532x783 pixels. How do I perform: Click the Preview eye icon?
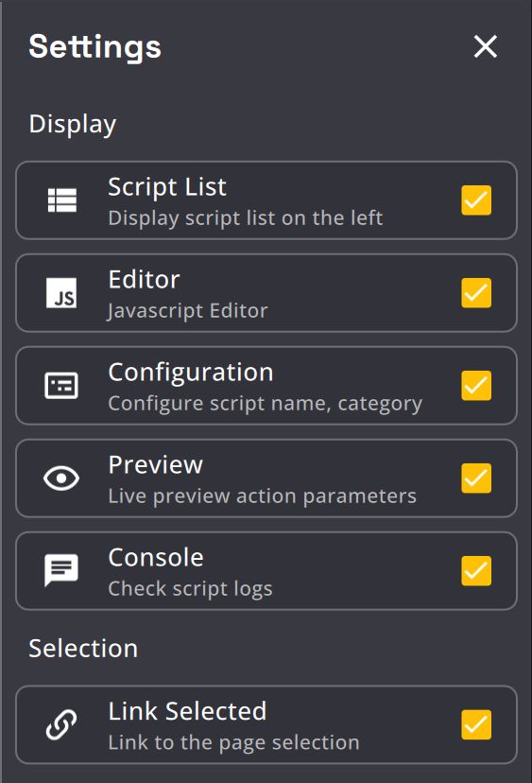[61, 478]
